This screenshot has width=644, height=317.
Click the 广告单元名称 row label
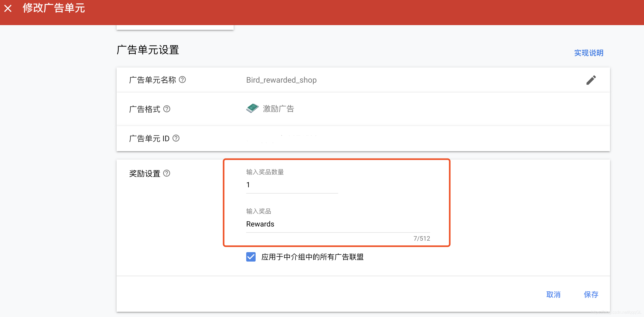point(153,80)
